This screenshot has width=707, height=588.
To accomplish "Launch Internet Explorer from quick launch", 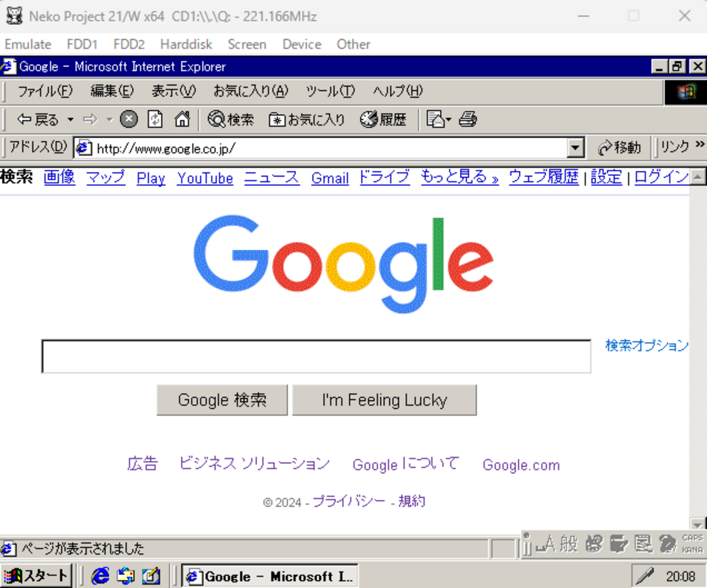I will coord(101,575).
